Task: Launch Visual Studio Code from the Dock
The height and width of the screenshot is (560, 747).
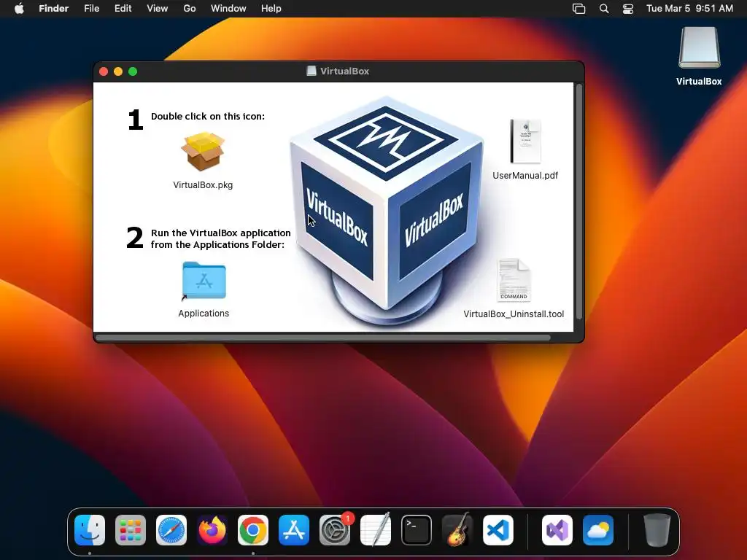Action: [498, 530]
